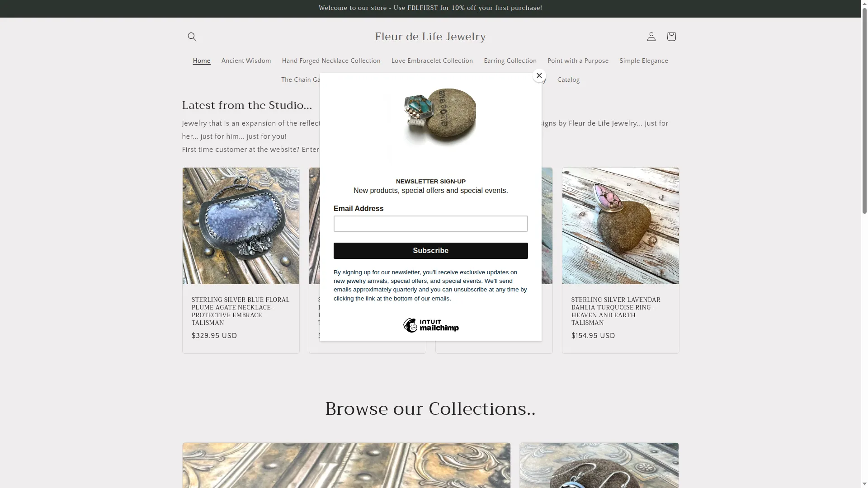868x488 pixels.
Task: Open the account log in icon
Action: 651,37
